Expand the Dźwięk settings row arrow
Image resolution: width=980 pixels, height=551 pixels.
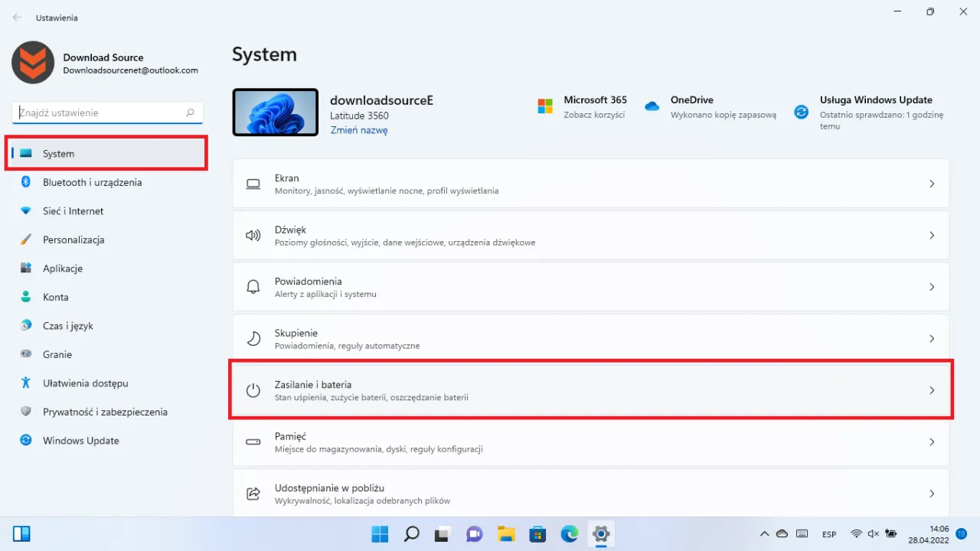[932, 236]
